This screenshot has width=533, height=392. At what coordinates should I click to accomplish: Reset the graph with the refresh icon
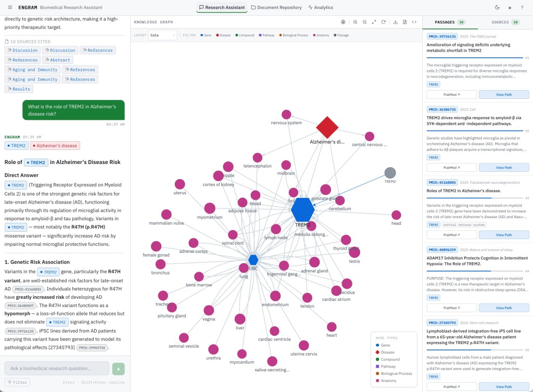click(x=383, y=22)
